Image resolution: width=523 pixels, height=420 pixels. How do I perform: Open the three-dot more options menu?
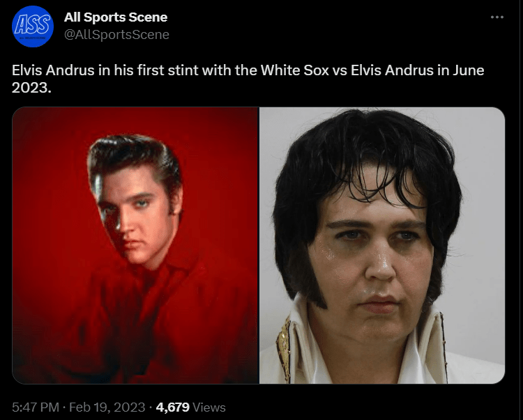(497, 17)
